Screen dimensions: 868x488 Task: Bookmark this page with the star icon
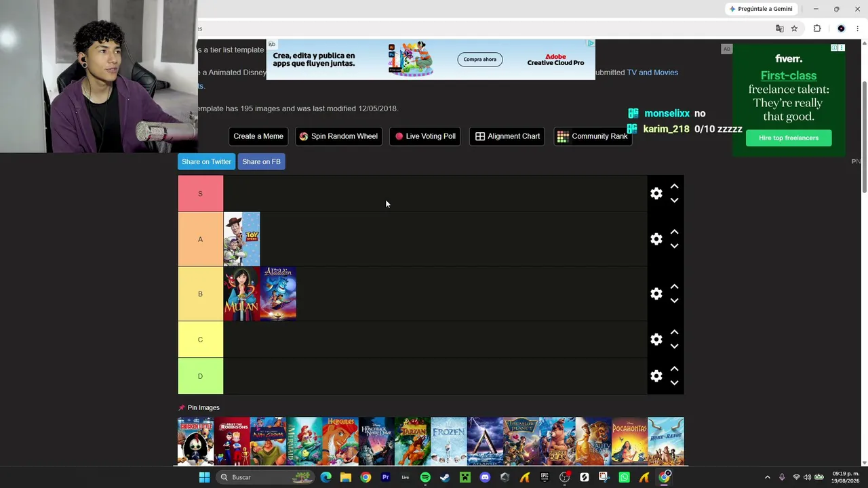pyautogui.click(x=794, y=28)
